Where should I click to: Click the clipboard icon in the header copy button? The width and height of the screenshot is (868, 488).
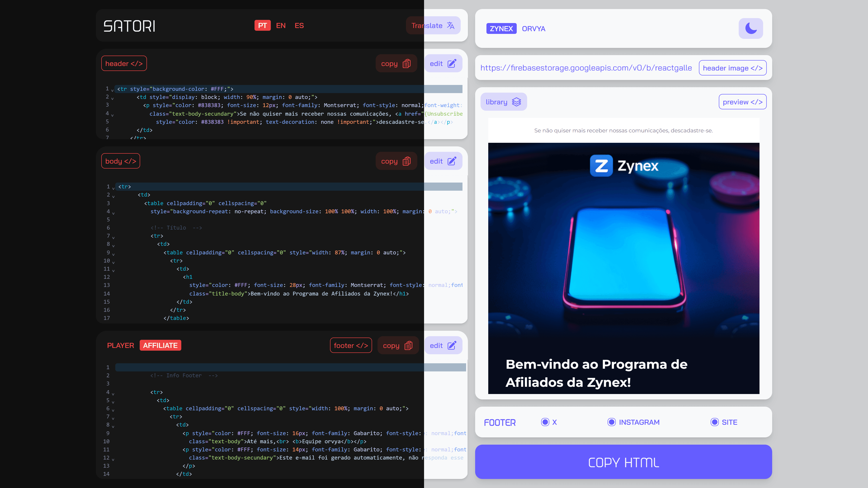click(407, 64)
